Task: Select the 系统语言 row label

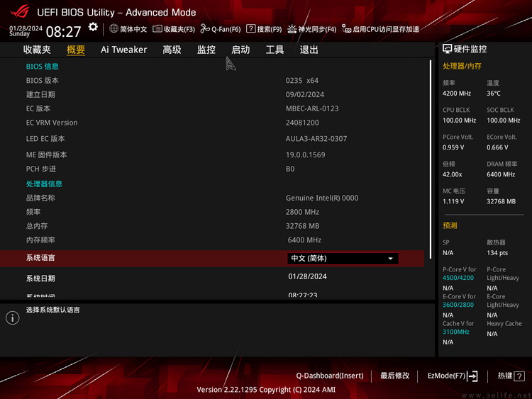Action: (x=40, y=258)
